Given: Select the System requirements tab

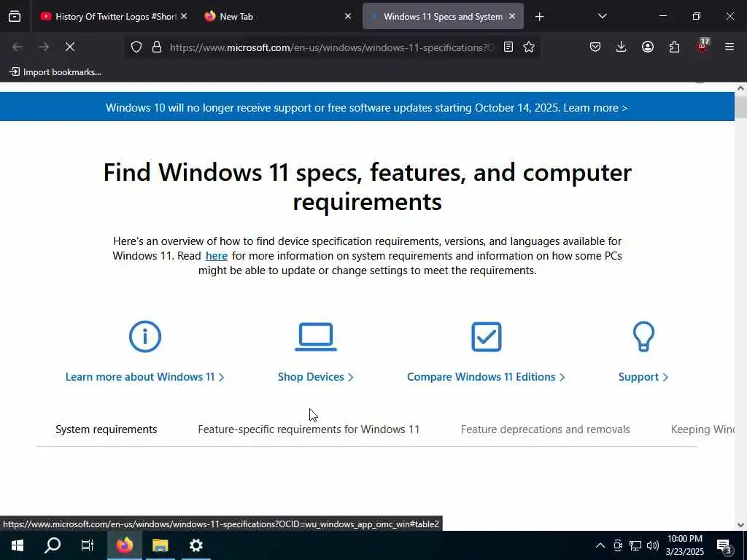Looking at the screenshot, I should [107, 429].
